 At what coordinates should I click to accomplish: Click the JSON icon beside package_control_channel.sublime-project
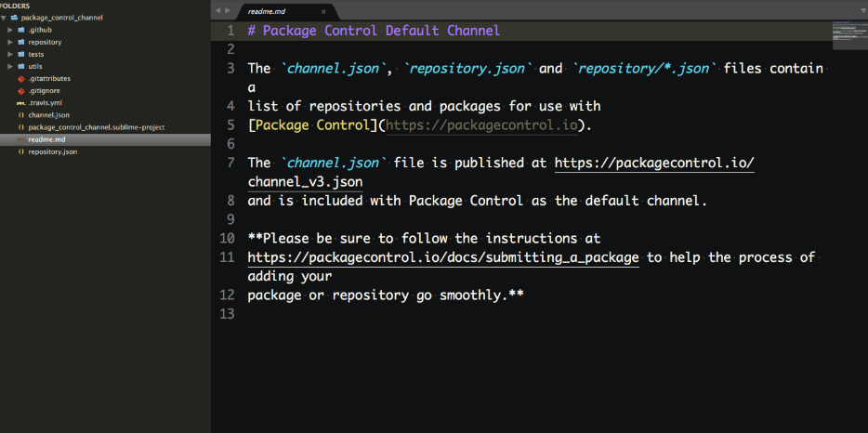(21, 127)
